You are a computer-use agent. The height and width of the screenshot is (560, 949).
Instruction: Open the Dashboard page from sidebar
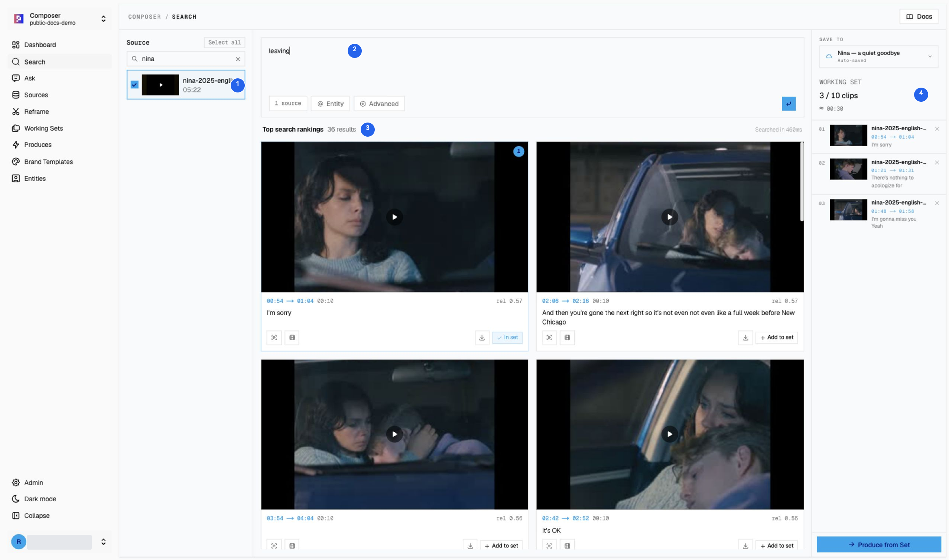(x=60, y=45)
